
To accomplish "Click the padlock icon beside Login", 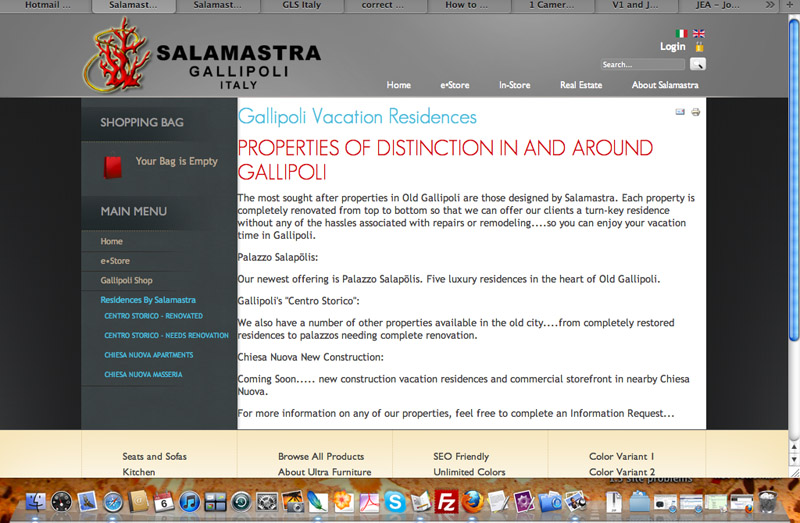I will [699, 47].
